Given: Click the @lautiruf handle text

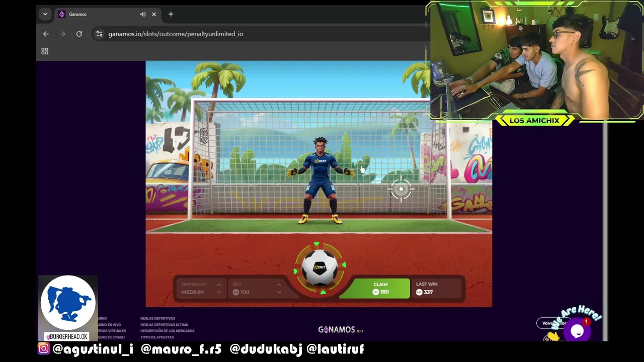Looking at the screenshot, I should (x=335, y=349).
